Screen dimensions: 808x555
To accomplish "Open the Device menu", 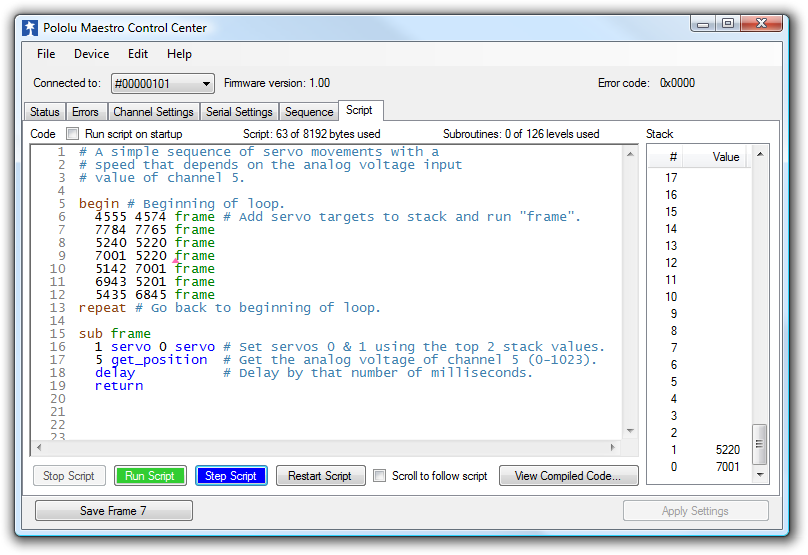I will [91, 54].
